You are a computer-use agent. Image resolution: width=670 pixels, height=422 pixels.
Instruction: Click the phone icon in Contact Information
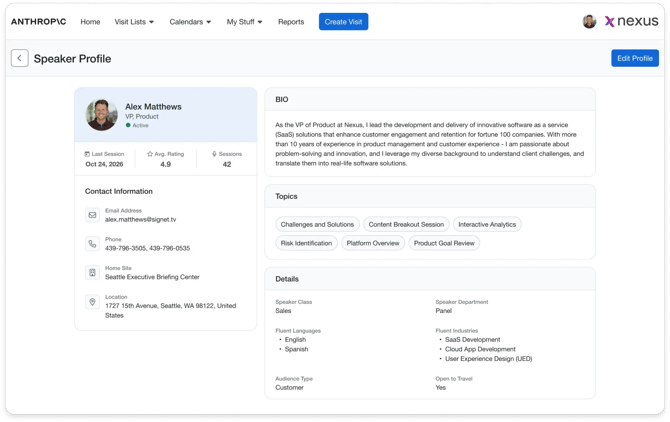click(x=92, y=244)
